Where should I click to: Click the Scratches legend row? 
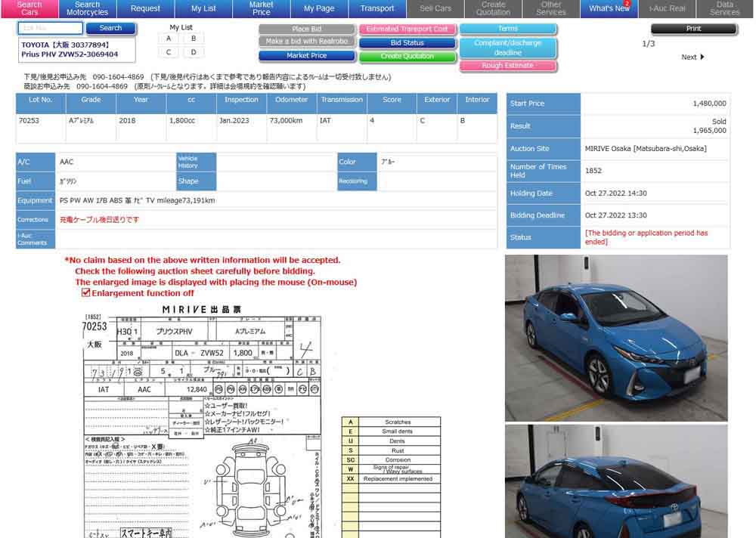coord(391,422)
